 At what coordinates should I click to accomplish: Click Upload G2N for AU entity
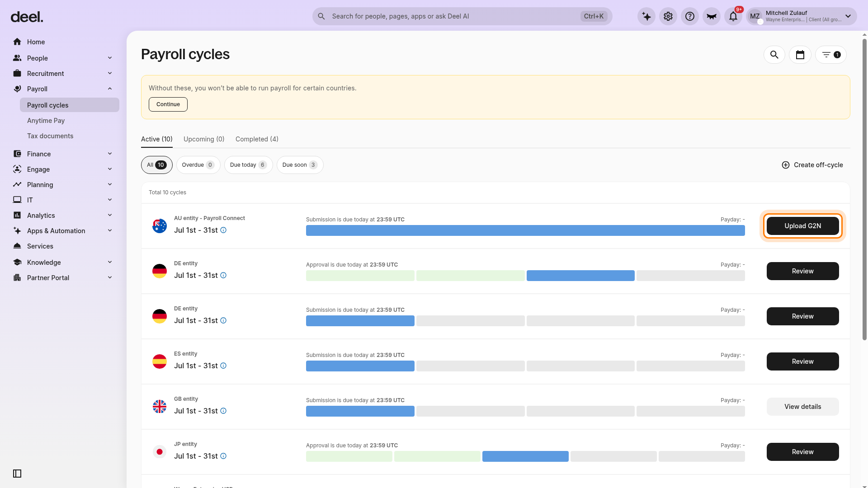click(803, 226)
